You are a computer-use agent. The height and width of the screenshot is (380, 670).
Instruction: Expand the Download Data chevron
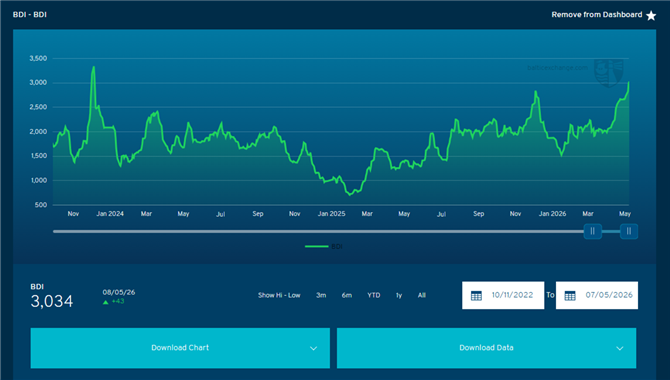(620, 348)
